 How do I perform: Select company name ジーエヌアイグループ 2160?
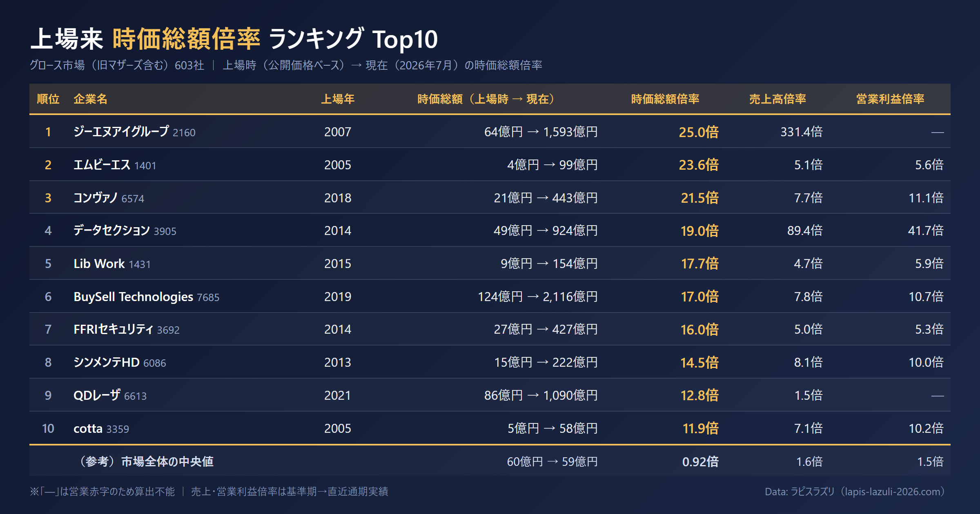coord(134,132)
